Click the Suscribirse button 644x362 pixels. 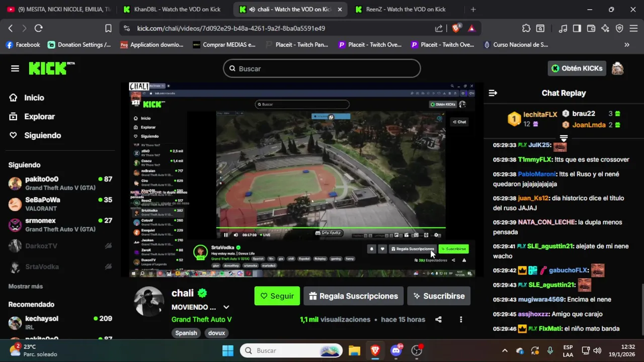point(439,296)
